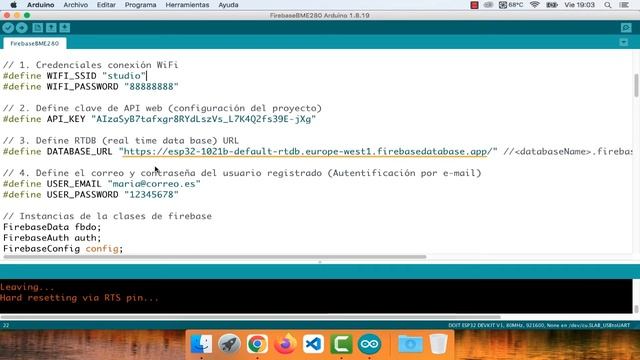
Task: Click the USER_EMAIL "maria@correo.es" string
Action: point(154,184)
